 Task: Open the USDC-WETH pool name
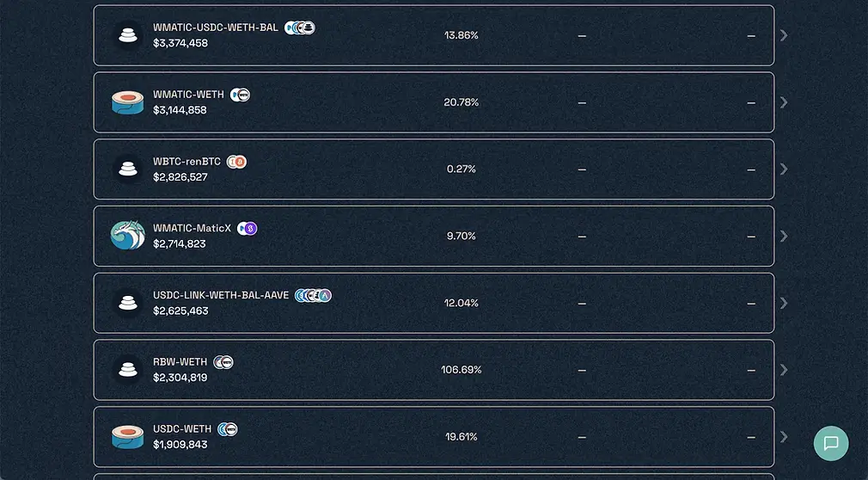point(182,429)
